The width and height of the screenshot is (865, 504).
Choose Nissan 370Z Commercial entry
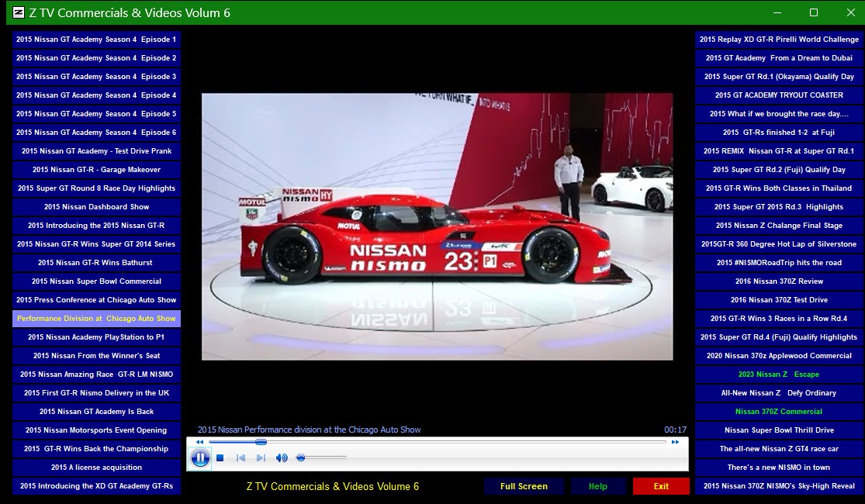[x=779, y=412]
